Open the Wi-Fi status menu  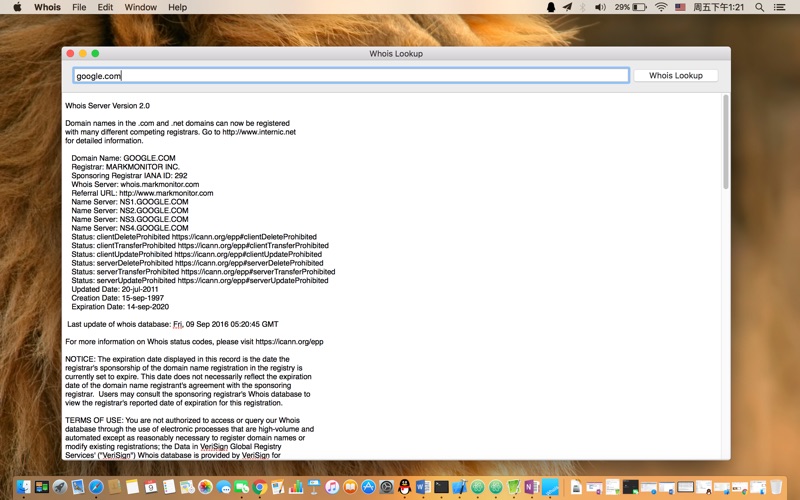point(661,7)
